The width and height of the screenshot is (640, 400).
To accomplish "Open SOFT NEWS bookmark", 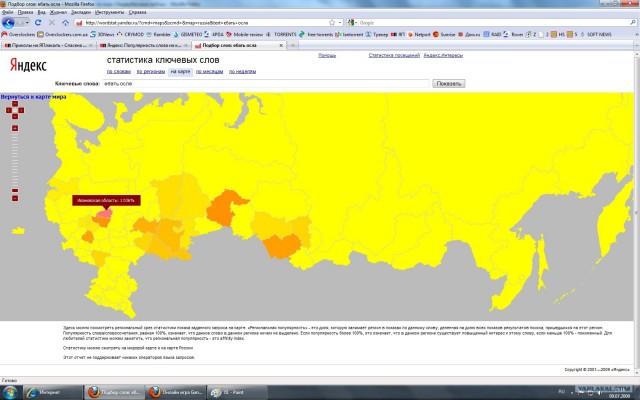I will (x=596, y=34).
